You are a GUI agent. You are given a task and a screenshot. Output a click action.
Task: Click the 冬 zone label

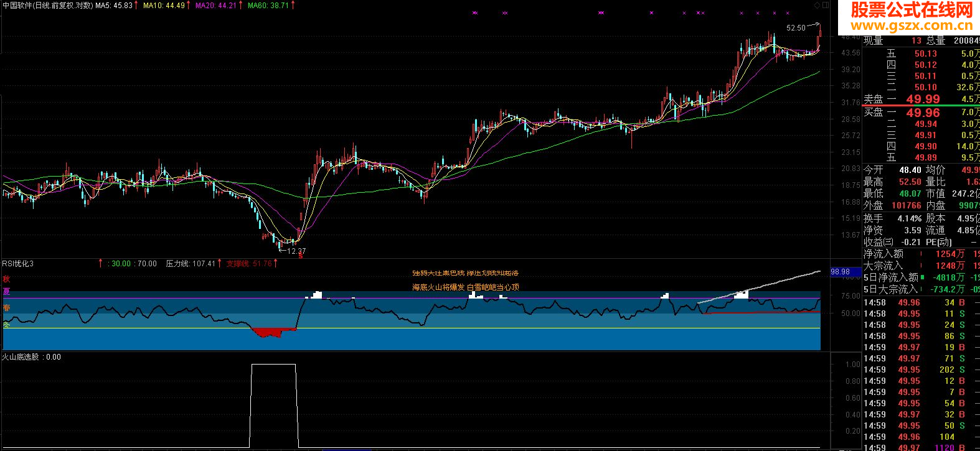(7, 325)
